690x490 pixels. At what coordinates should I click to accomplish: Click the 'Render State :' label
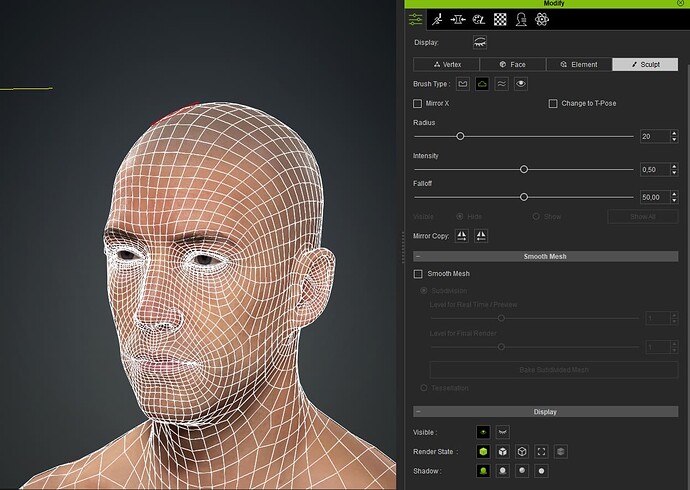tap(436, 452)
